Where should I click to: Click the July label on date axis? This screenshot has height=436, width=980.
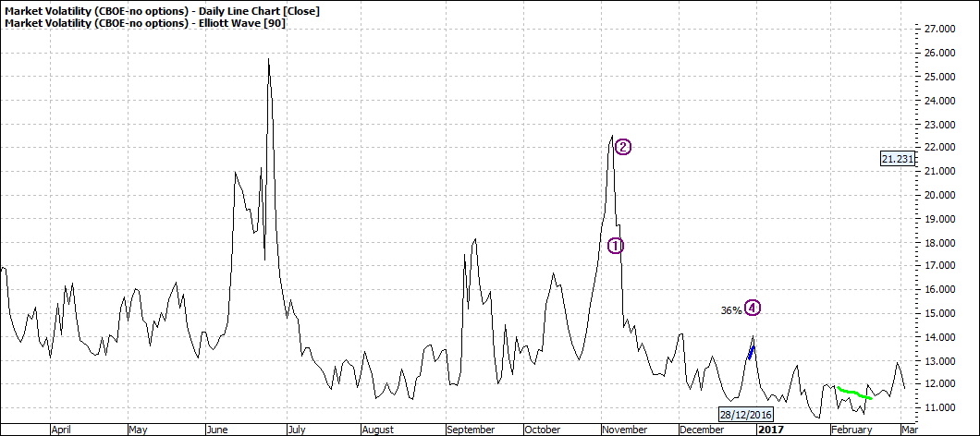(x=296, y=430)
